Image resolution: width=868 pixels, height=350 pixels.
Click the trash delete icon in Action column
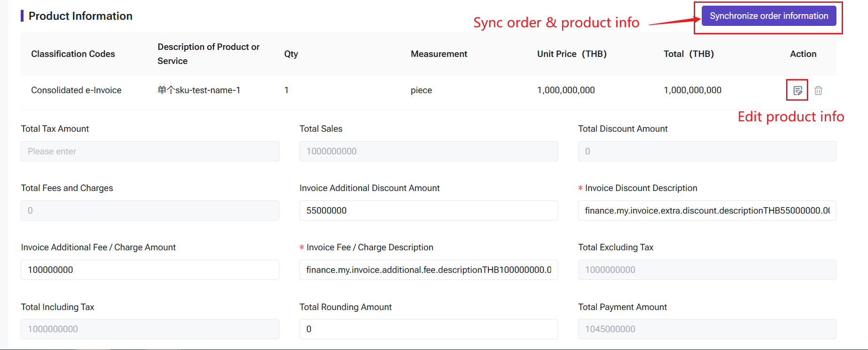[x=818, y=90]
